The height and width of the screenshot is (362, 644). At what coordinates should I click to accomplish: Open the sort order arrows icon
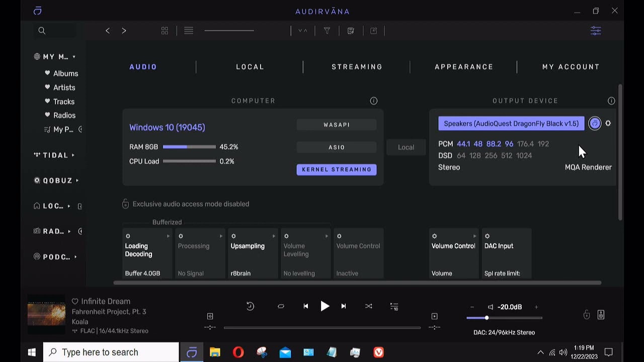(302, 31)
